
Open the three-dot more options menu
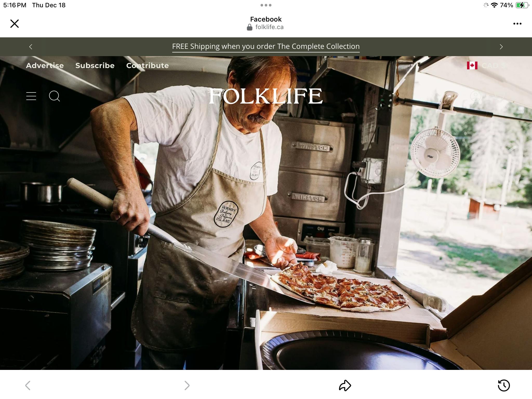(517, 24)
